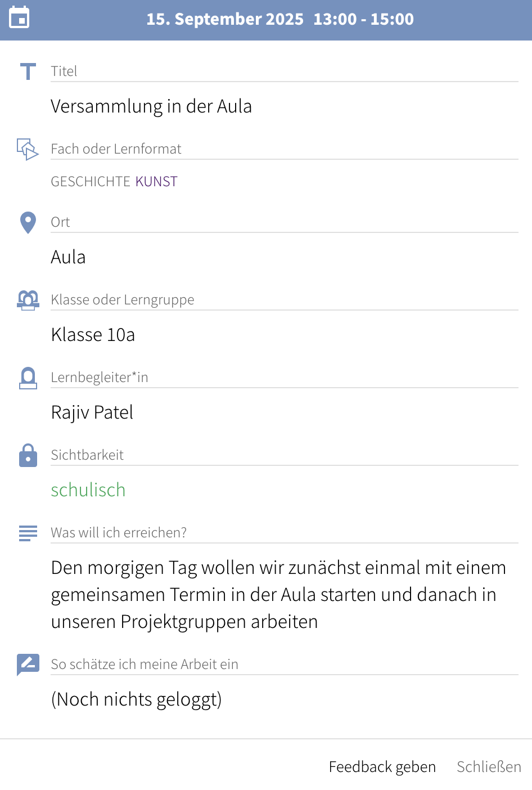This screenshot has height=790, width=532.
Task: Click the Sichtbarkeit padlock icon
Action: tap(28, 455)
